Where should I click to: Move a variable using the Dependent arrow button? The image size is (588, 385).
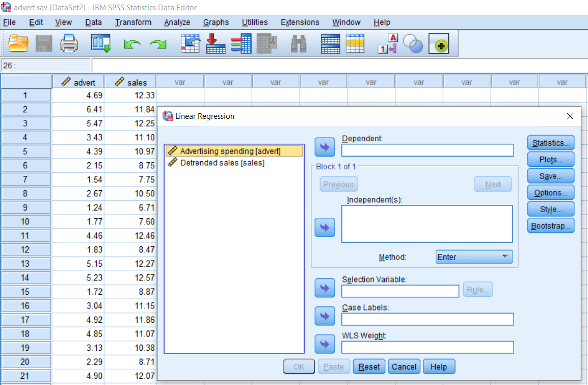click(325, 147)
